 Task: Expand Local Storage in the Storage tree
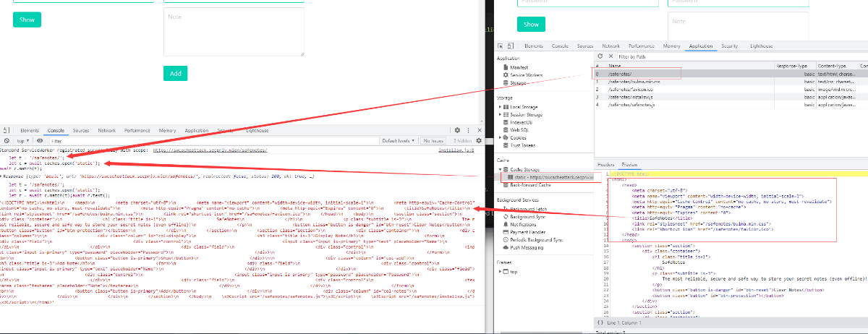coord(499,106)
